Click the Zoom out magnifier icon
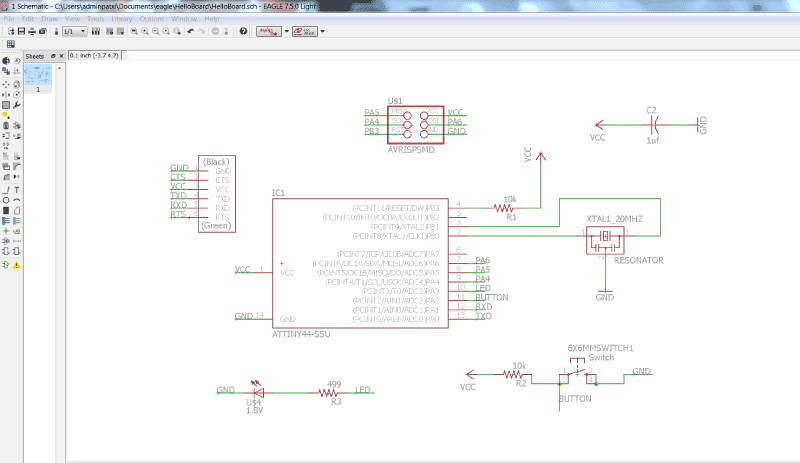 tap(156, 31)
